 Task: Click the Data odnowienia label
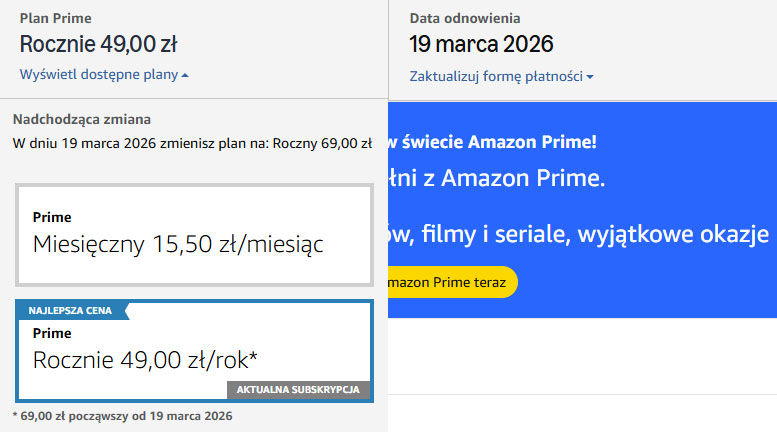(x=464, y=18)
